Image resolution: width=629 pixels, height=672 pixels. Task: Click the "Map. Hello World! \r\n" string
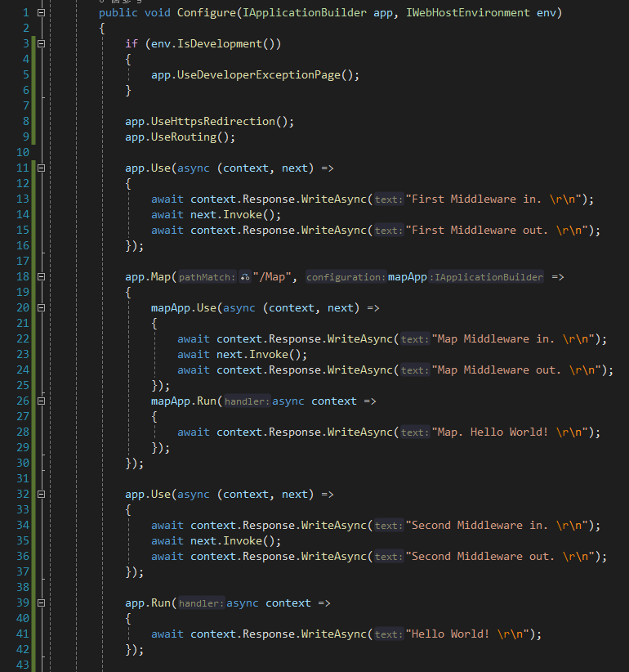pos(510,432)
